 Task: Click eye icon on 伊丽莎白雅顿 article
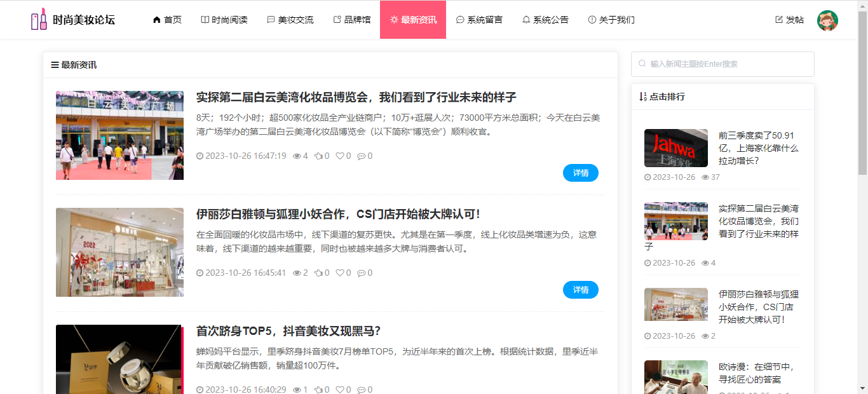297,273
